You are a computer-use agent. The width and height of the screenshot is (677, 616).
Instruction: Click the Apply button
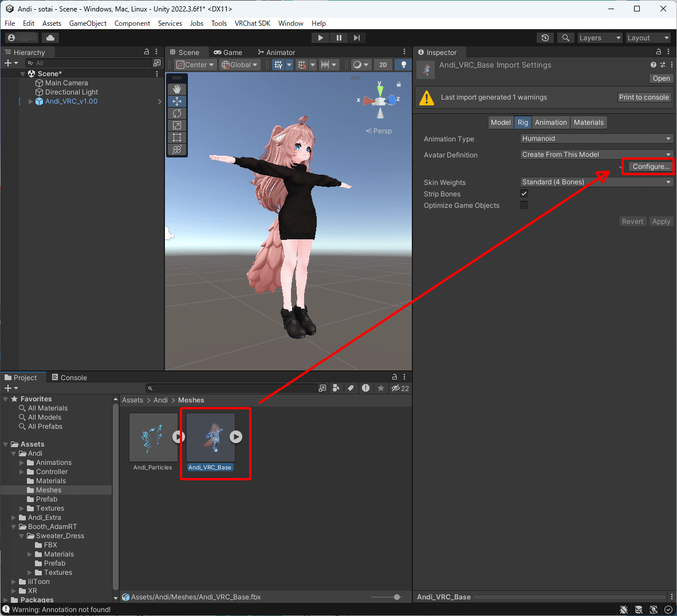pos(660,222)
